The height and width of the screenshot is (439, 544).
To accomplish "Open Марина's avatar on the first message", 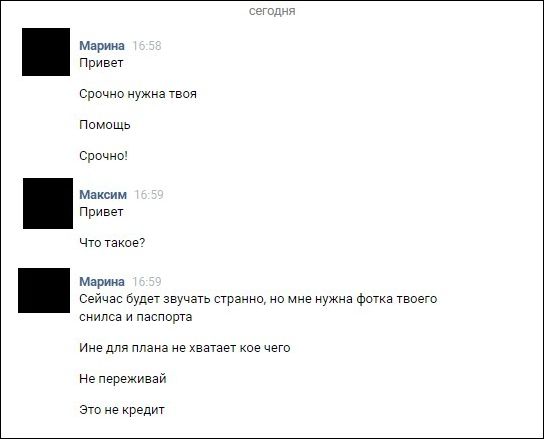I will (46, 52).
